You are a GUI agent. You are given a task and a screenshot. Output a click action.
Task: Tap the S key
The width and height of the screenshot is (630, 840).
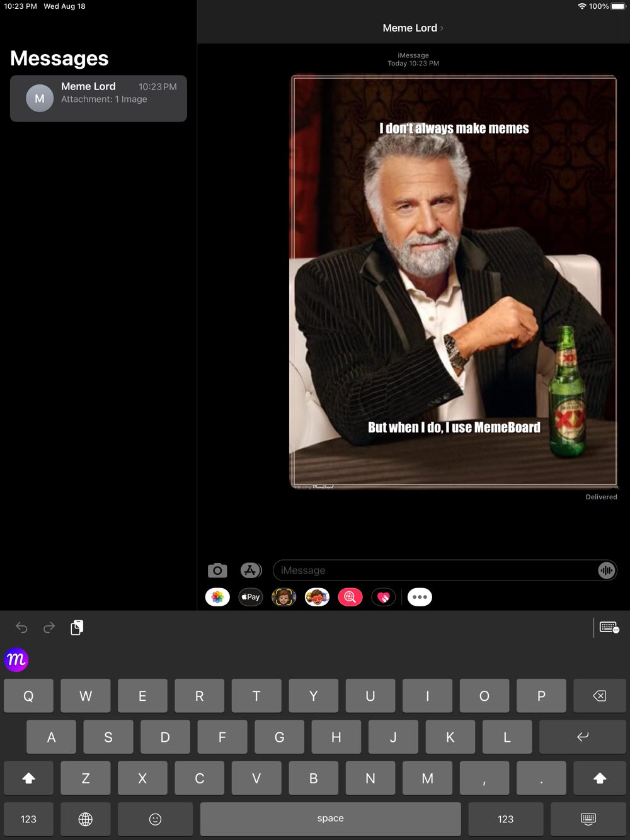[108, 737]
